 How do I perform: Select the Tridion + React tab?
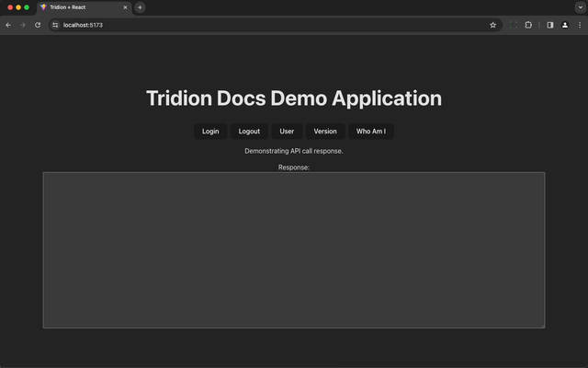85,7
